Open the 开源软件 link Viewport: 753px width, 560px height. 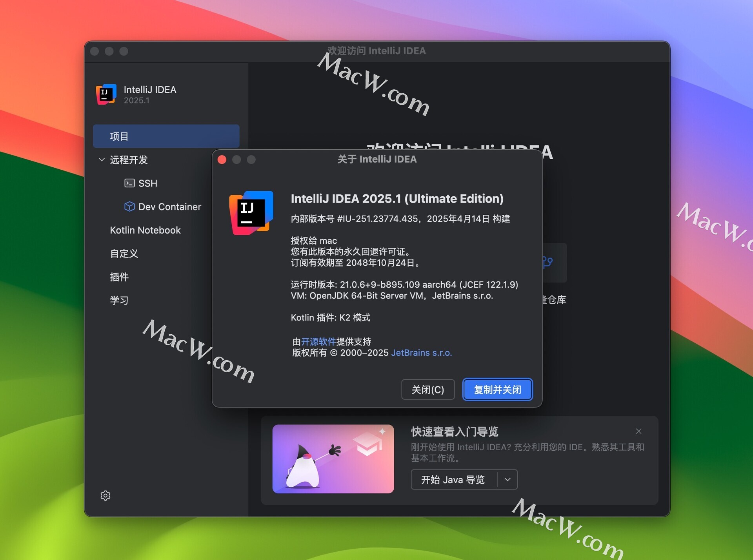pyautogui.click(x=318, y=341)
